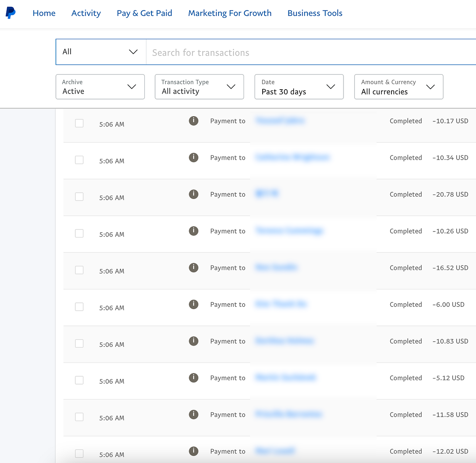Select the info icon next to the -6.00 USD payment
This screenshot has height=463, width=476.
[x=194, y=304]
